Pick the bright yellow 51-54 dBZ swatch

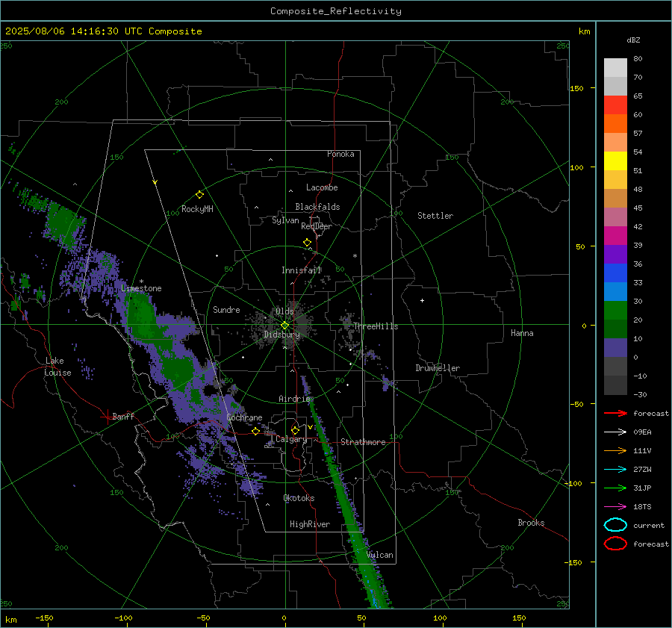click(615, 161)
